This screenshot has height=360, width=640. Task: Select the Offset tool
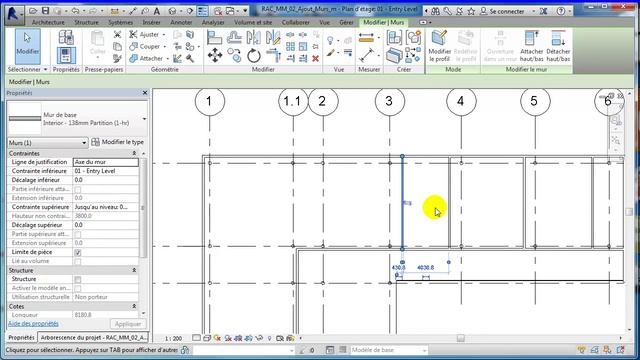point(234,38)
